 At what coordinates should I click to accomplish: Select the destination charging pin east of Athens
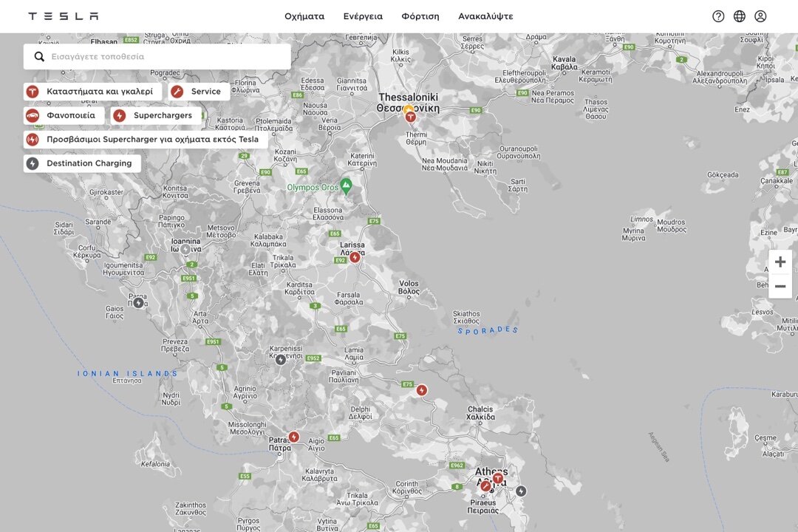click(x=521, y=491)
